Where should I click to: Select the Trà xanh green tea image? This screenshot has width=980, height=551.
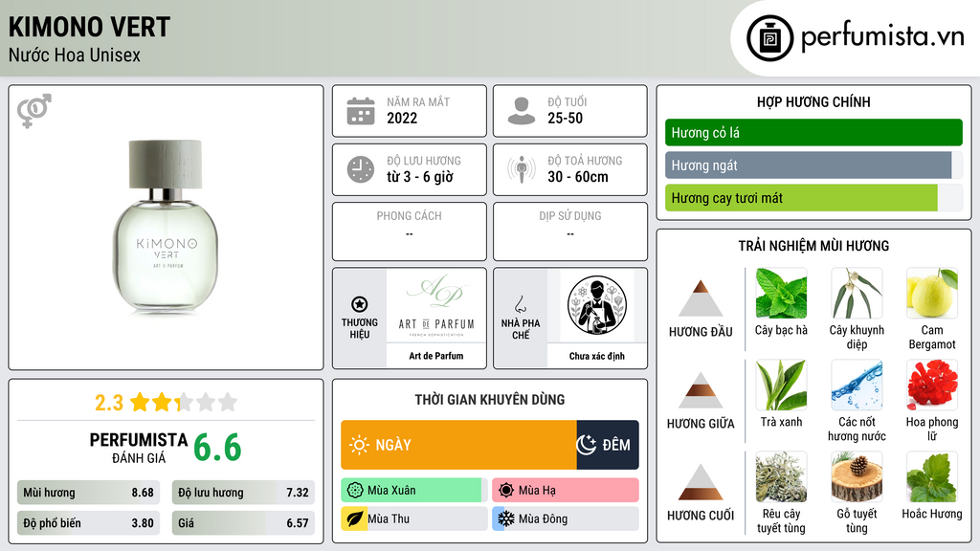[x=781, y=386]
